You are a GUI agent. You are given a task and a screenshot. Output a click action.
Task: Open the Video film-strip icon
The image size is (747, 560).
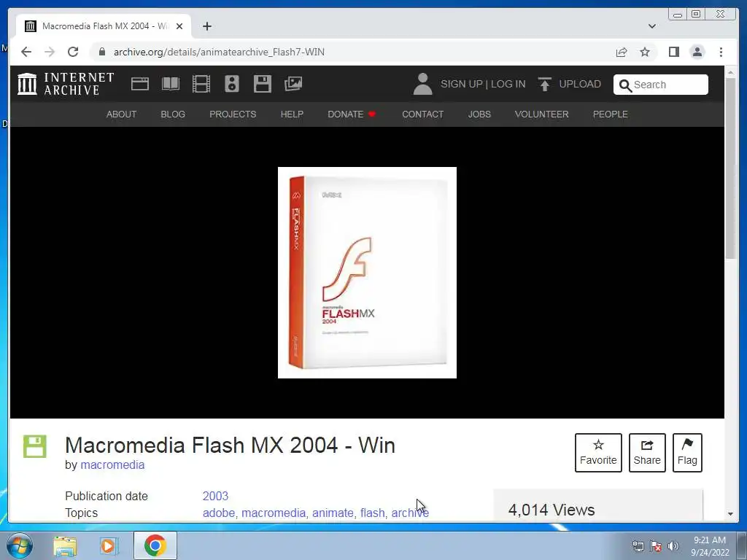201,84
